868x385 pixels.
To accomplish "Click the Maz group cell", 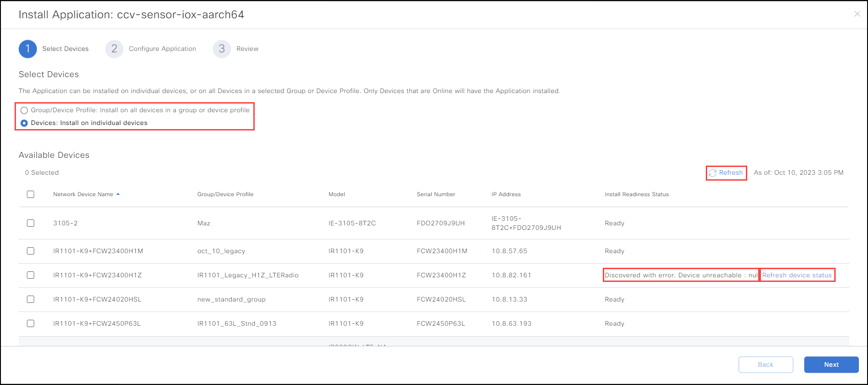I will [204, 223].
